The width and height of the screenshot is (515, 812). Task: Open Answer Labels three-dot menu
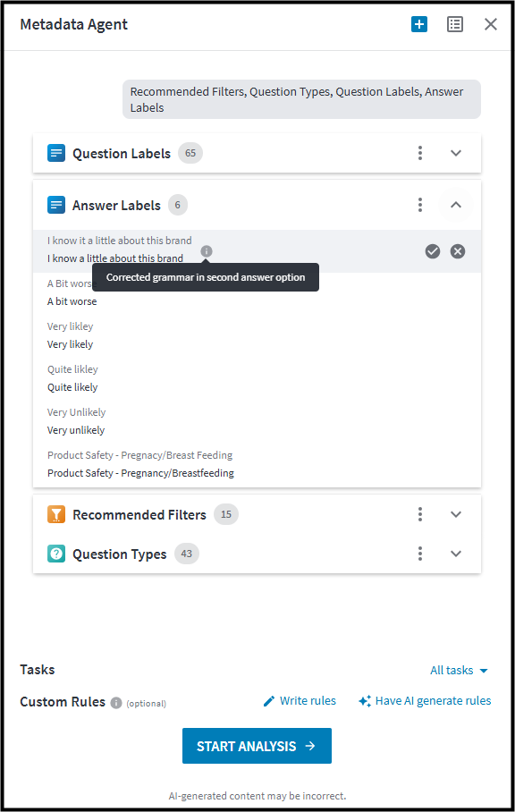[x=420, y=205]
